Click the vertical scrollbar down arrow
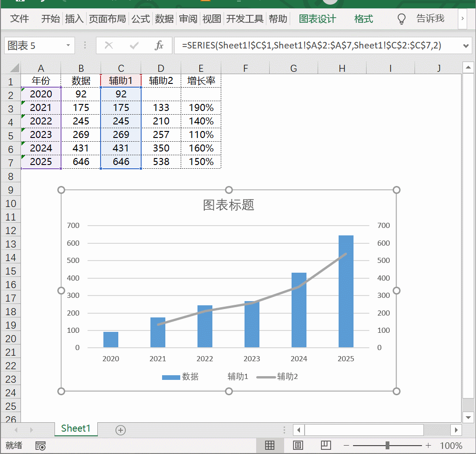476x454 pixels. coord(468,417)
